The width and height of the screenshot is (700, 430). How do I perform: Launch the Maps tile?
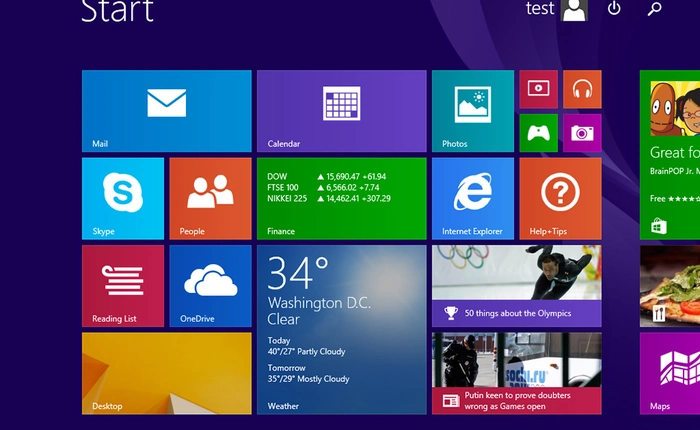tap(670, 373)
